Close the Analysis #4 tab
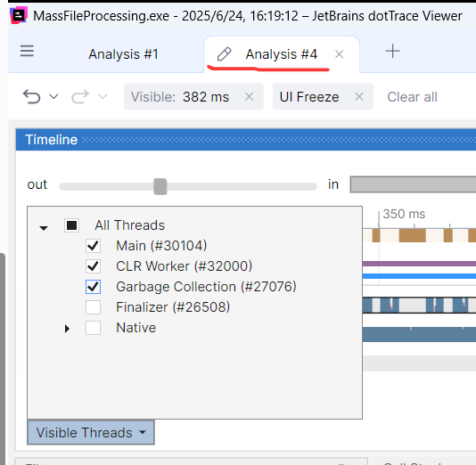 point(339,54)
